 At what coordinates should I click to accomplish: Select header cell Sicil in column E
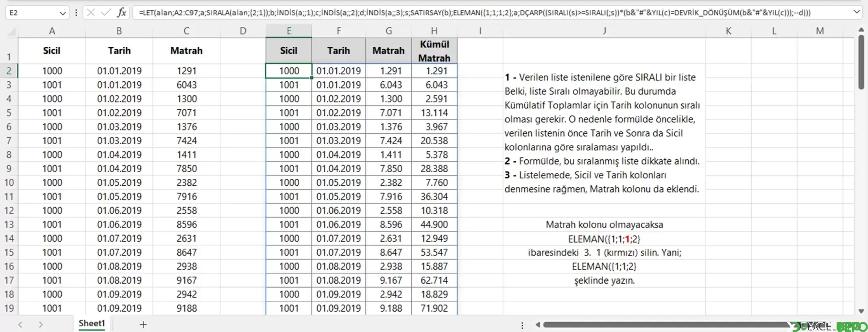tap(289, 51)
